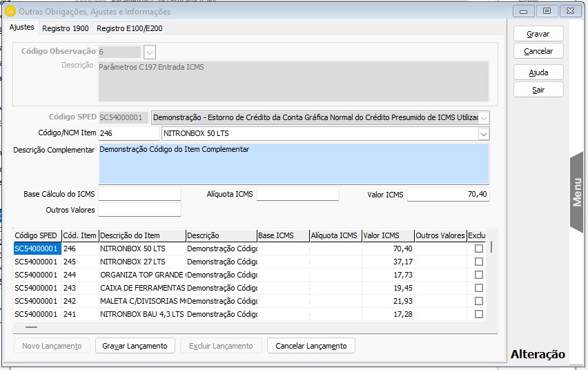Open the Código SPED description dropdown
The height and width of the screenshot is (370, 588).
[483, 117]
